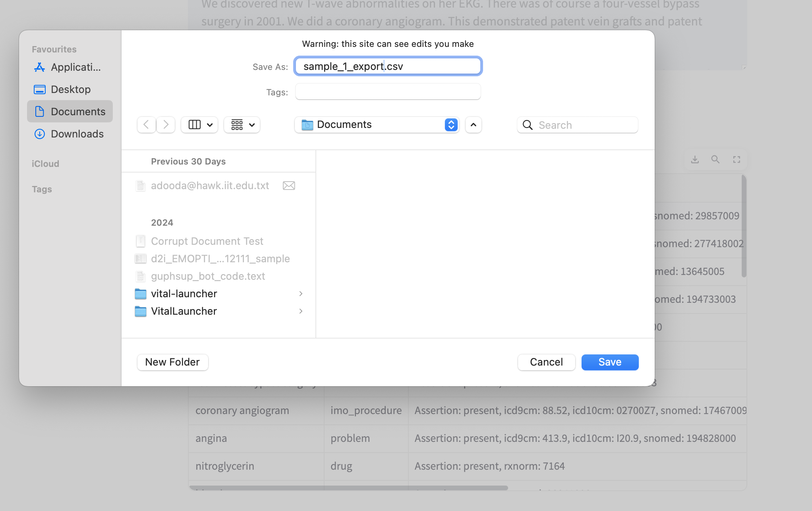Screen dimensions: 812x511
Task: Collapse the dialog with the chevron-up button
Action: tap(473, 125)
